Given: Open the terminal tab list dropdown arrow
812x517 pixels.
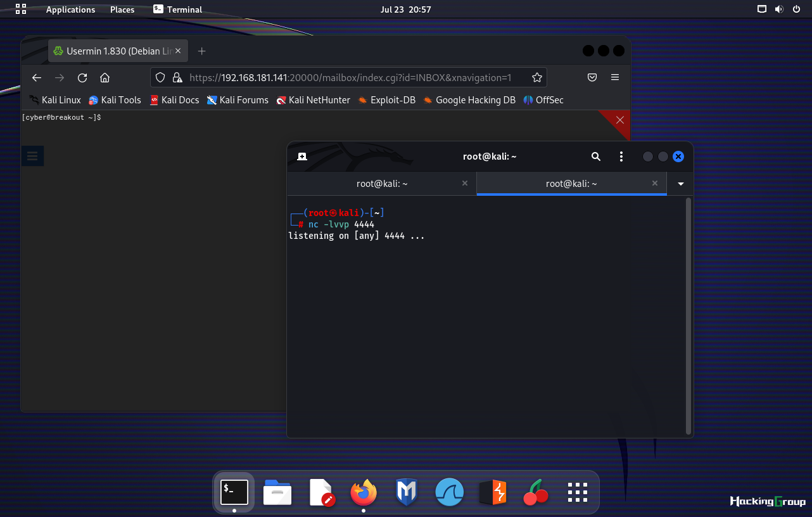Looking at the screenshot, I should (681, 184).
